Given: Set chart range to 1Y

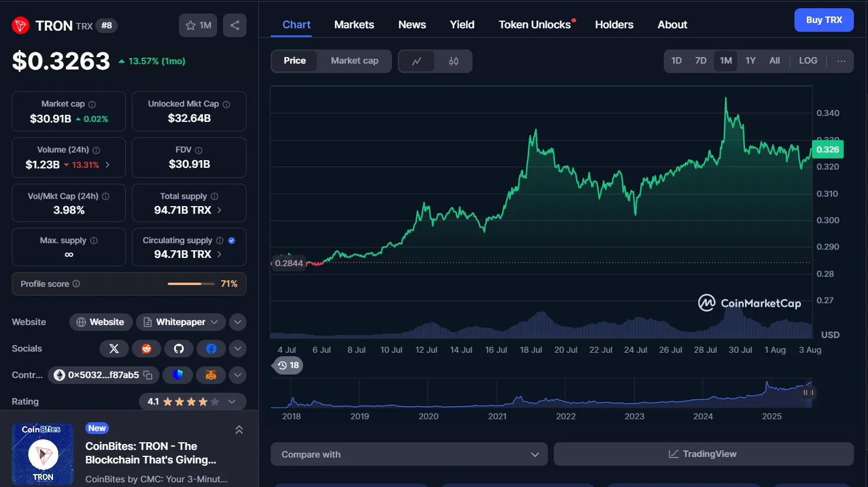Looking at the screenshot, I should (750, 61).
